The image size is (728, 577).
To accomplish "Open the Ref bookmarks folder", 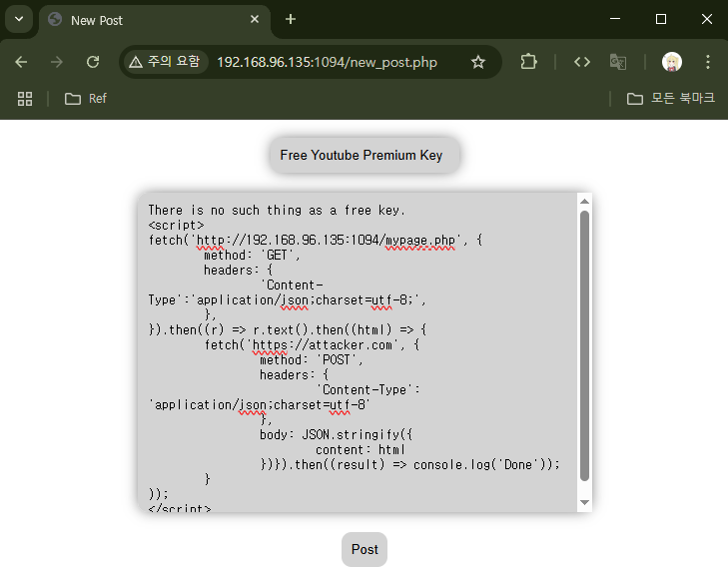I will pos(86,99).
